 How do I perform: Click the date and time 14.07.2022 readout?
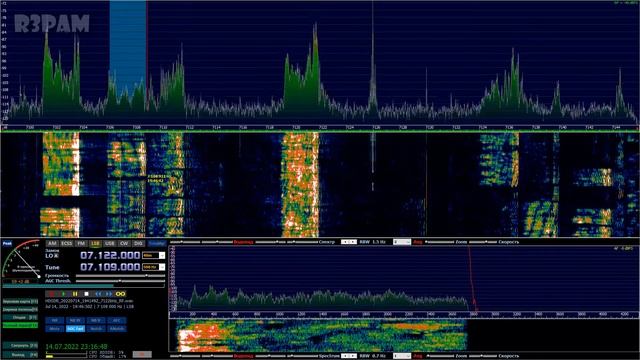click(76, 346)
